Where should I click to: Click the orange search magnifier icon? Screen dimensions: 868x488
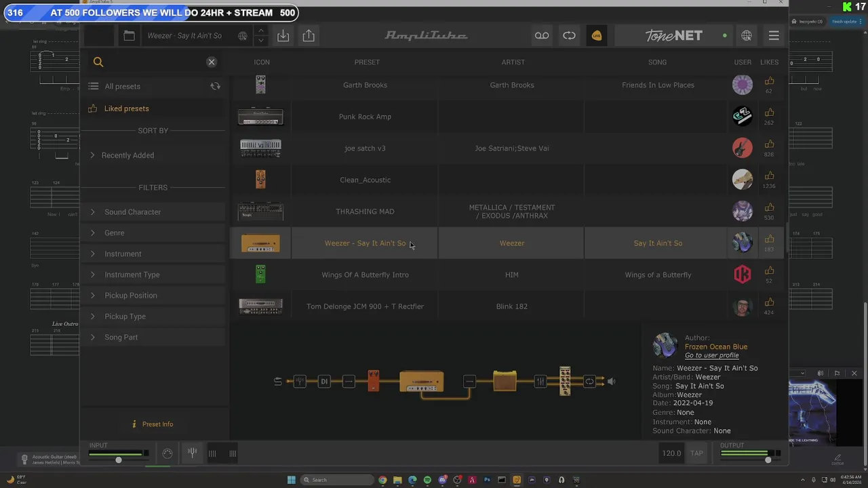pyautogui.click(x=98, y=62)
